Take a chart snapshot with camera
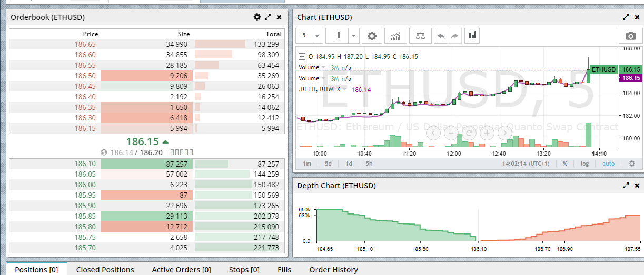This screenshot has height=275, width=644. (x=630, y=36)
